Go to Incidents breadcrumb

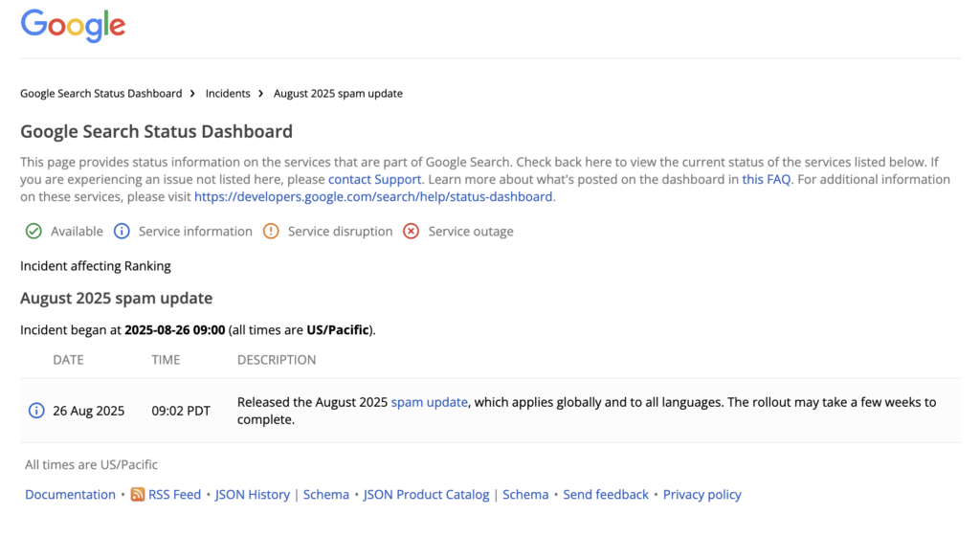(228, 94)
